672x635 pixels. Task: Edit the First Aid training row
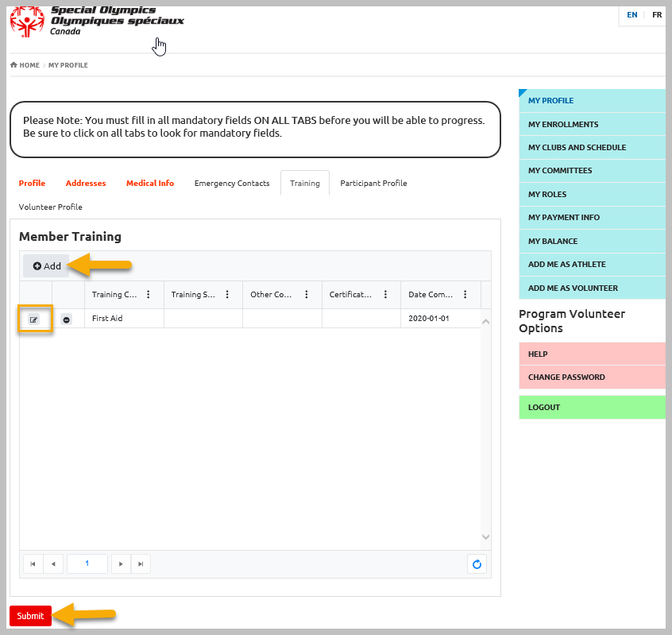point(34,319)
